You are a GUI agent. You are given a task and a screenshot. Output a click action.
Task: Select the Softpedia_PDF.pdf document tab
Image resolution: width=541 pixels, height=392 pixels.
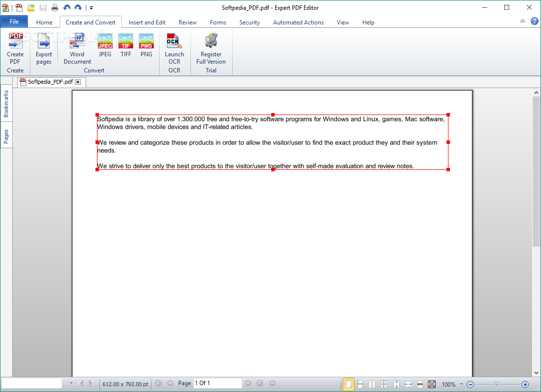[x=50, y=82]
